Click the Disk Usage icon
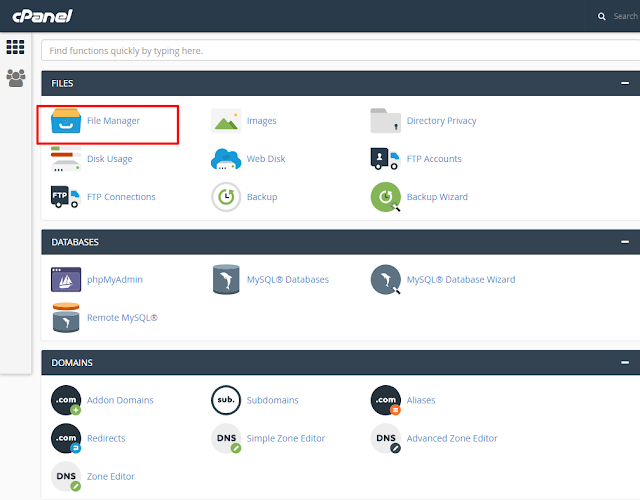Viewport: 640px width, 500px height. click(x=66, y=159)
